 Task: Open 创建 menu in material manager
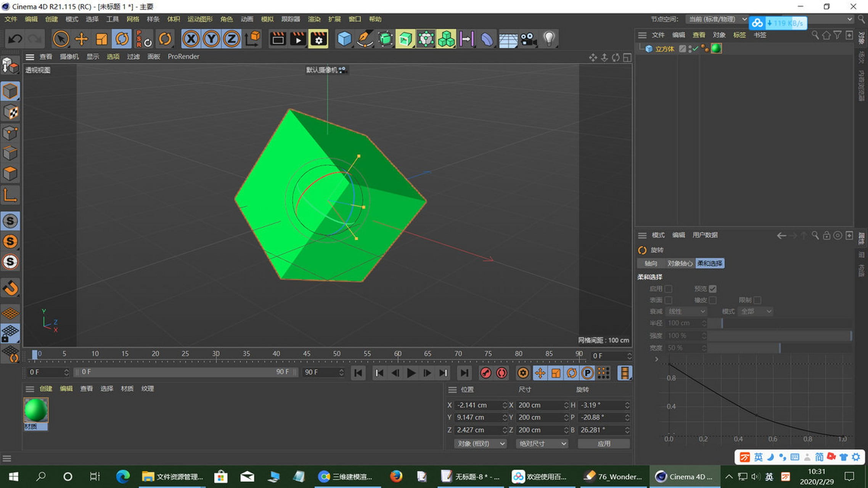[46, 388]
